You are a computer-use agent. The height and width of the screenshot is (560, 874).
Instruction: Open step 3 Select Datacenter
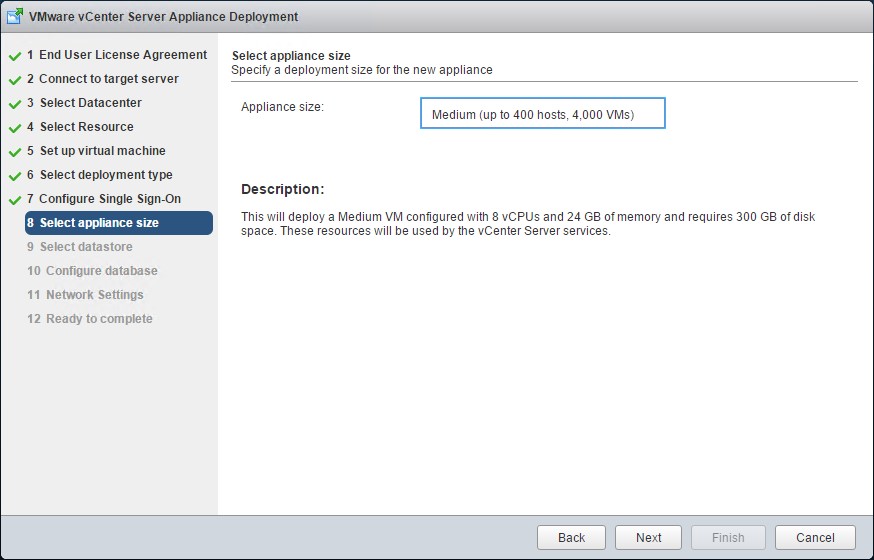click(x=84, y=103)
